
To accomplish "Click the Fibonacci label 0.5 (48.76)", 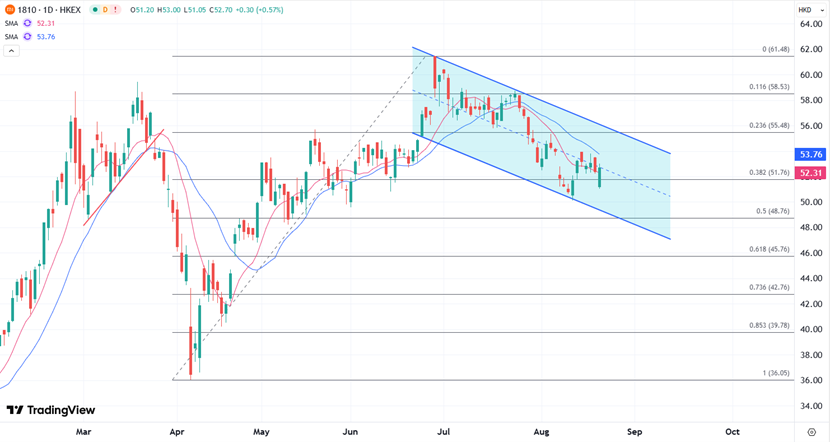I will (772, 211).
